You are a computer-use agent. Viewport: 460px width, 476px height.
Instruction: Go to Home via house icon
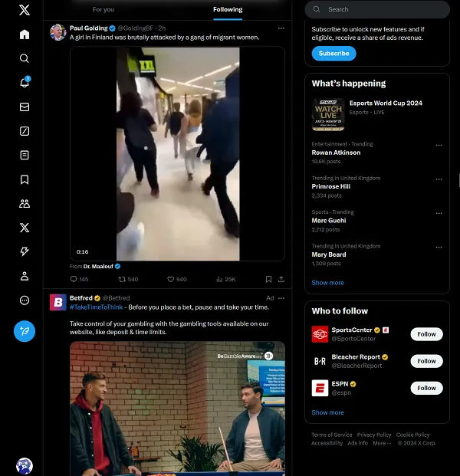(25, 34)
